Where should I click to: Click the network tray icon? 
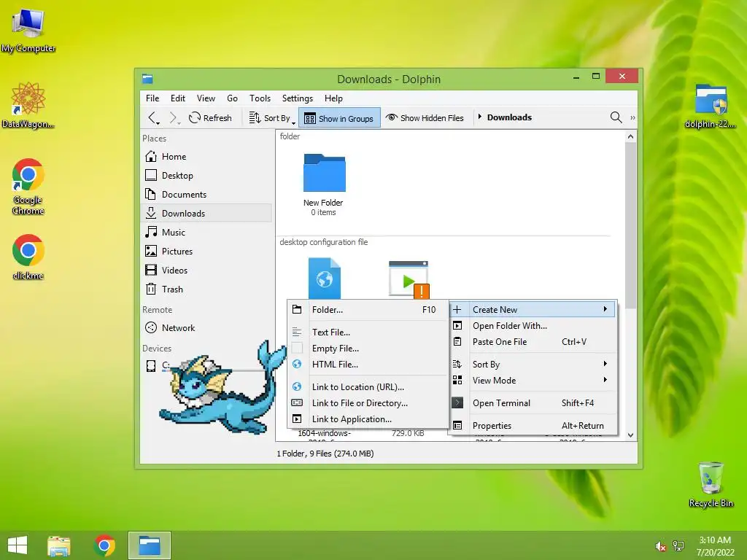pyautogui.click(x=678, y=546)
